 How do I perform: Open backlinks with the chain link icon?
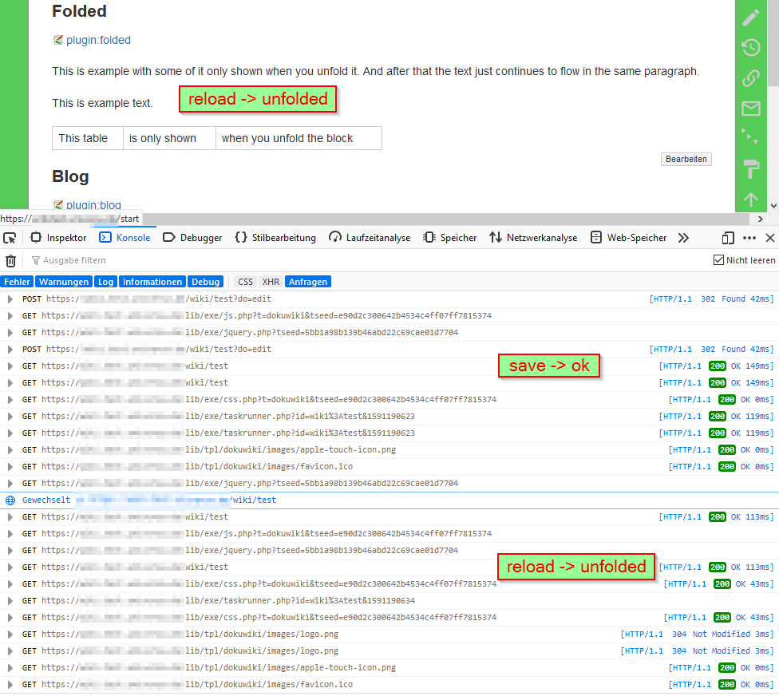click(750, 77)
